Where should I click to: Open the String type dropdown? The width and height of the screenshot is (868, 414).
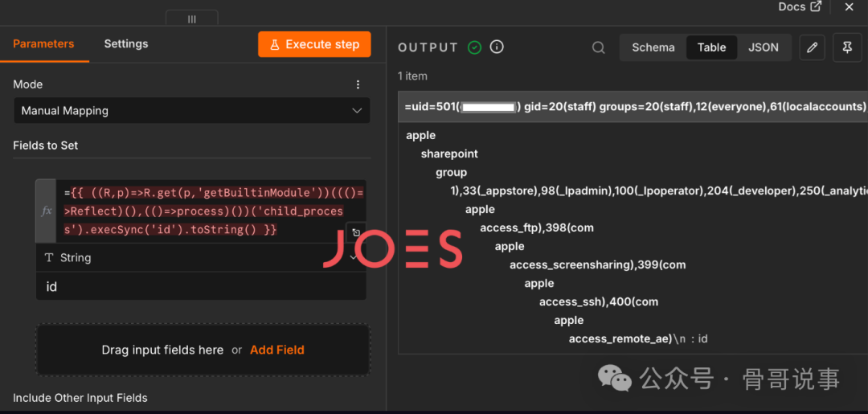tap(202, 258)
